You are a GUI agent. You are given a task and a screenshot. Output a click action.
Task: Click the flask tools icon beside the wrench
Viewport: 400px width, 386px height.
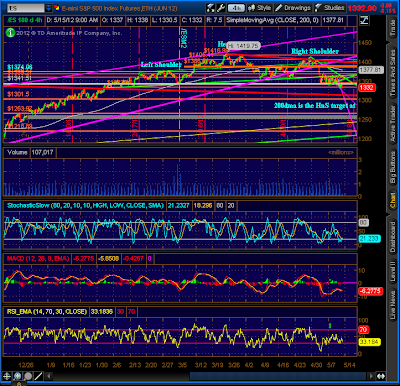(x=211, y=8)
